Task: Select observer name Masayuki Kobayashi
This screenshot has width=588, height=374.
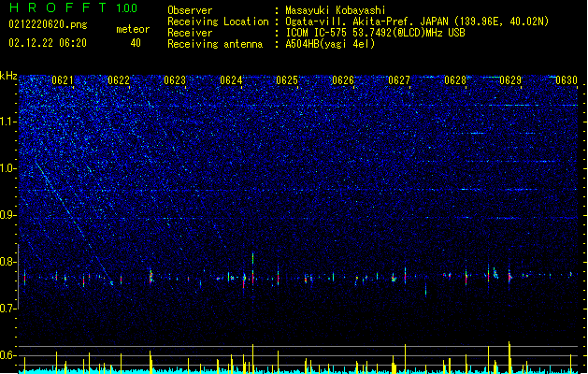Action: coord(336,10)
